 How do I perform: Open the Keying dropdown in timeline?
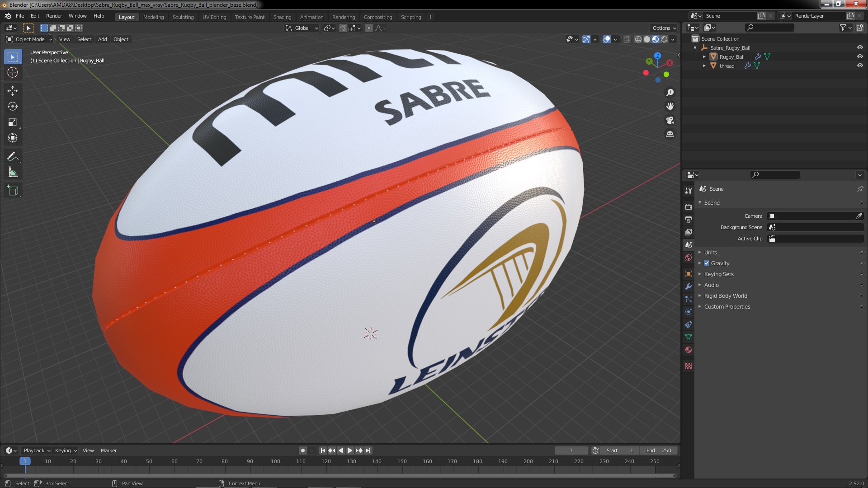[x=66, y=450]
